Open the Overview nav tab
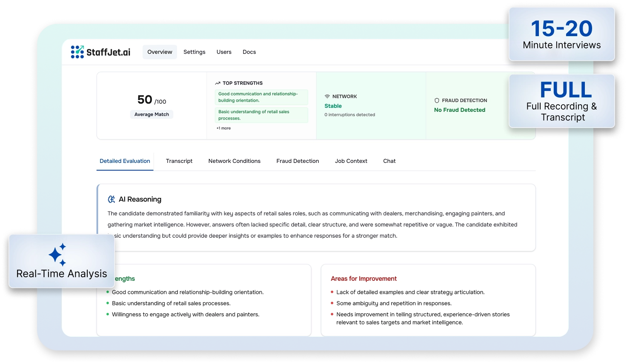627x364 pixels. pos(160,52)
